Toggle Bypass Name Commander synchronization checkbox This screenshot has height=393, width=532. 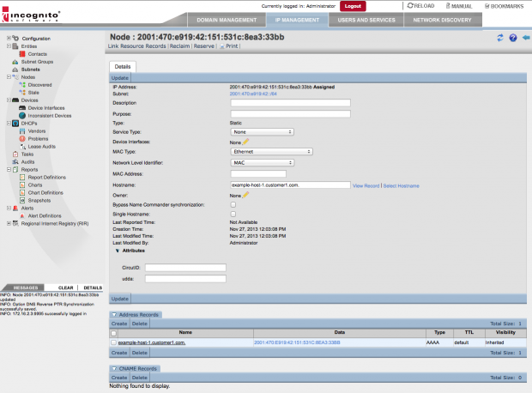click(x=233, y=204)
